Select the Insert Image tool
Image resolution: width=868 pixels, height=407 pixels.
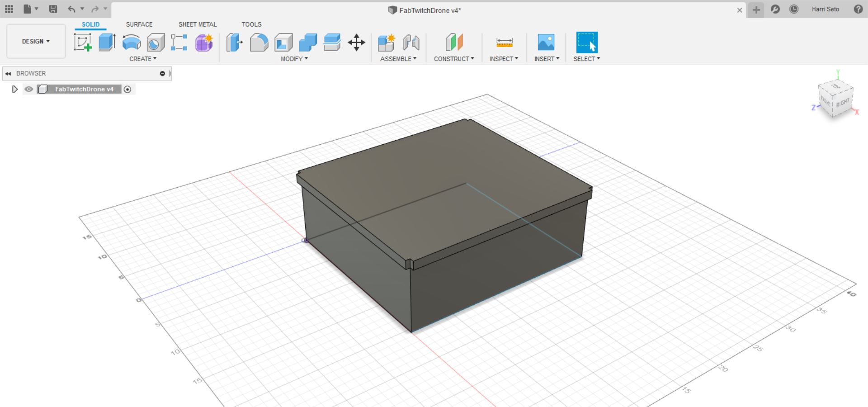pos(546,43)
